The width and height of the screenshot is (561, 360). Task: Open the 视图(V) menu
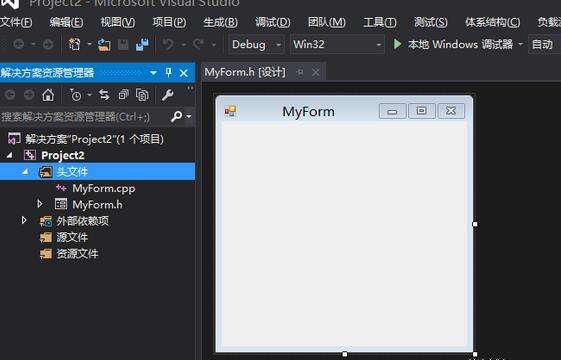pos(118,22)
